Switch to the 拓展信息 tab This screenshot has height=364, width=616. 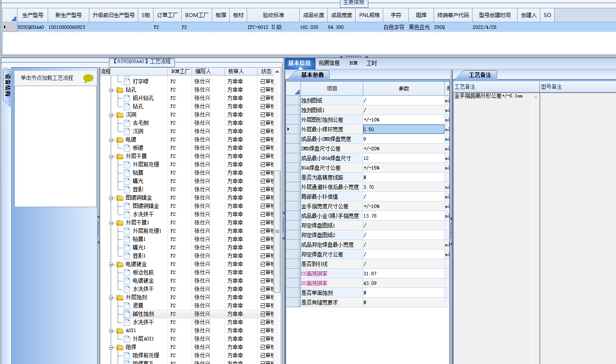click(x=329, y=63)
